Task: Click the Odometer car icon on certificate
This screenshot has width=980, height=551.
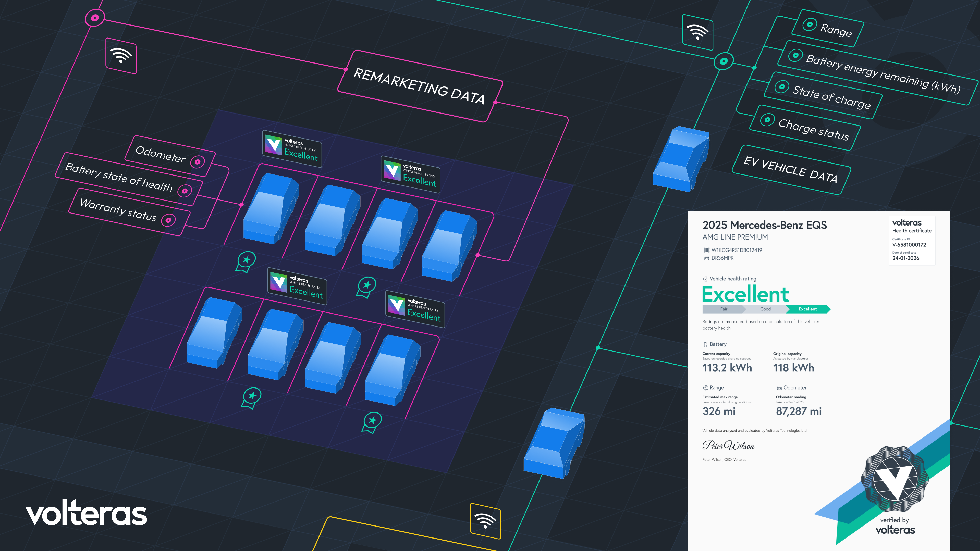Action: [779, 387]
